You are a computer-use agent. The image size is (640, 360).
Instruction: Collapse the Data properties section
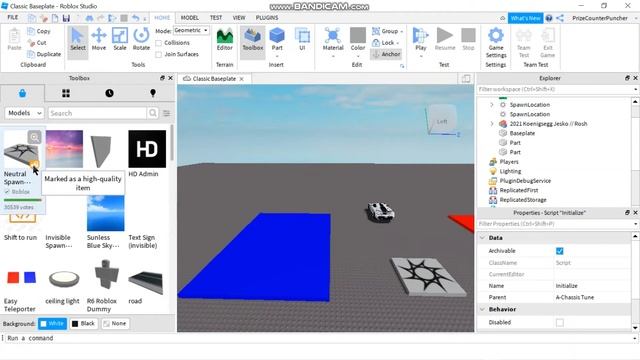[x=482, y=238]
